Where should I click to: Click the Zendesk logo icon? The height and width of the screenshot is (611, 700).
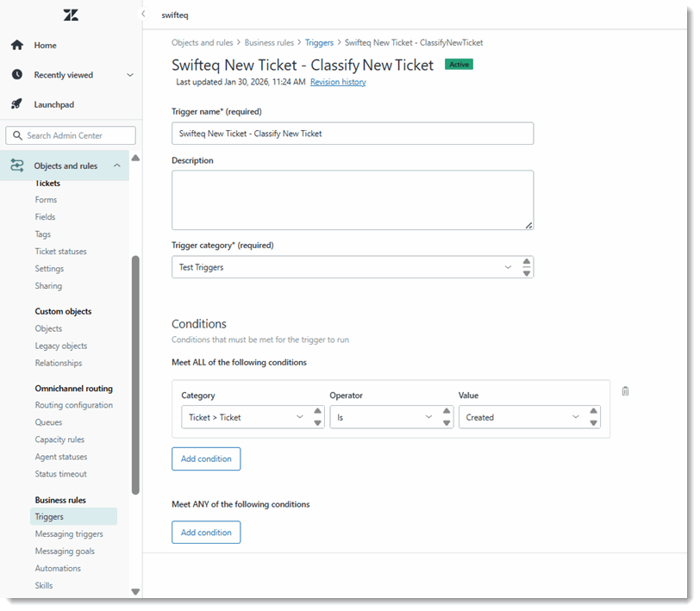pyautogui.click(x=71, y=16)
